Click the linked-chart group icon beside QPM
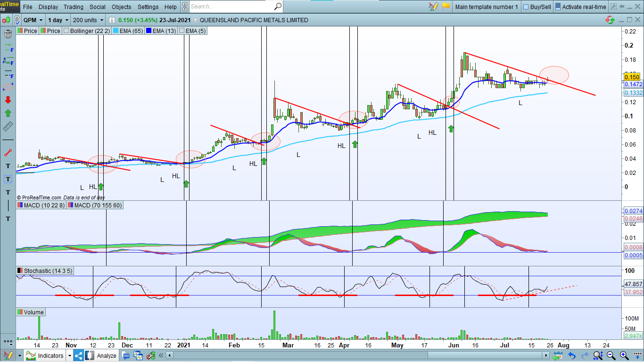 click(18, 20)
